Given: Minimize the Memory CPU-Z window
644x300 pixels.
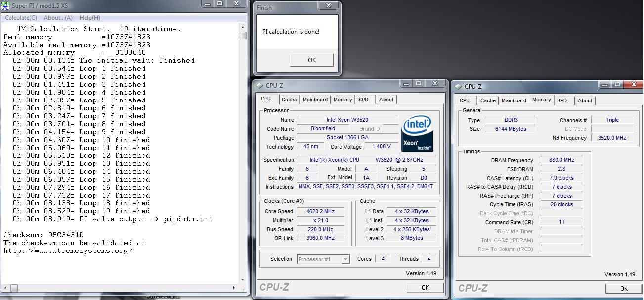Looking at the screenshot, I should coord(604,85).
